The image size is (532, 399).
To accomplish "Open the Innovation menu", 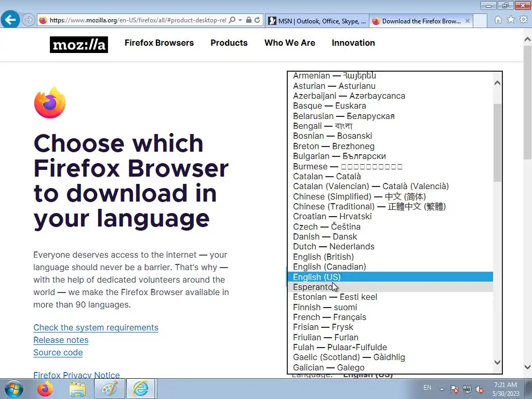I will tap(353, 43).
